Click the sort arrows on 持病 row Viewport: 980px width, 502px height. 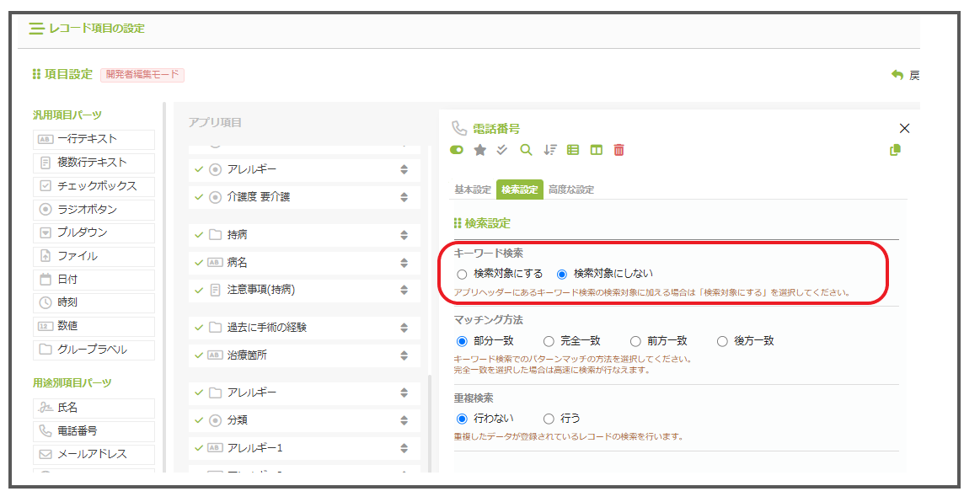point(404,235)
